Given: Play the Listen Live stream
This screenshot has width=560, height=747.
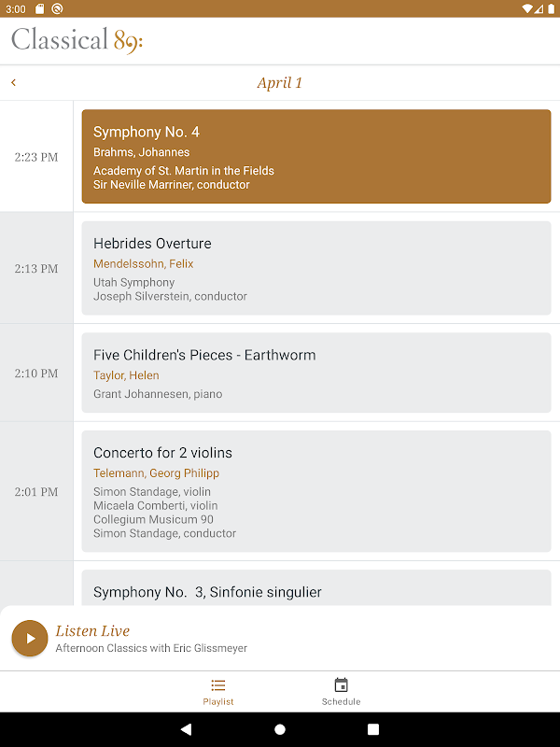Looking at the screenshot, I should click(x=30, y=639).
